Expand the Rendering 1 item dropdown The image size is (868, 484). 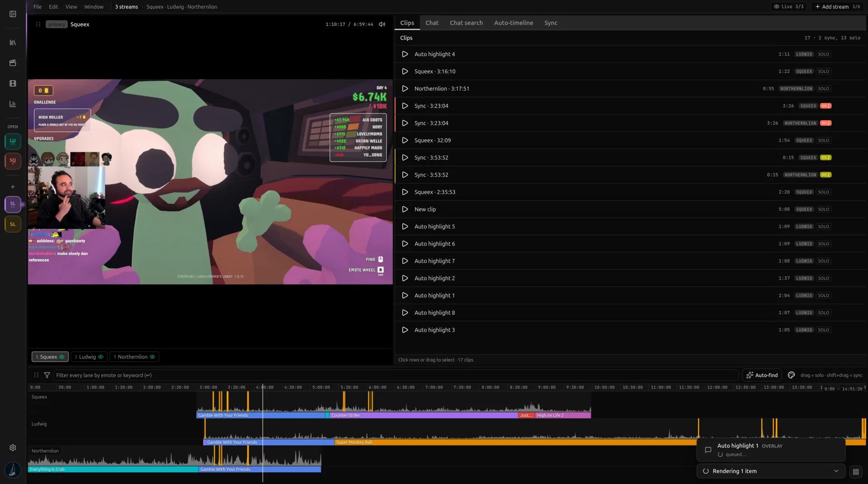tap(836, 471)
